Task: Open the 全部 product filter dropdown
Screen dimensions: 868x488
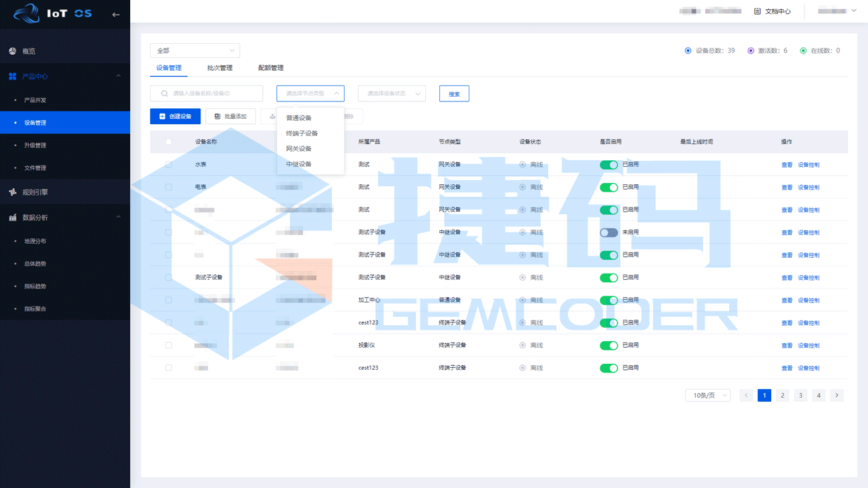Action: click(195, 51)
